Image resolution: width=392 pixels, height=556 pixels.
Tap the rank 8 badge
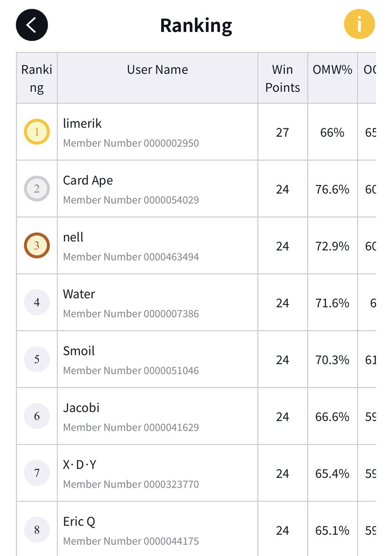point(37,530)
